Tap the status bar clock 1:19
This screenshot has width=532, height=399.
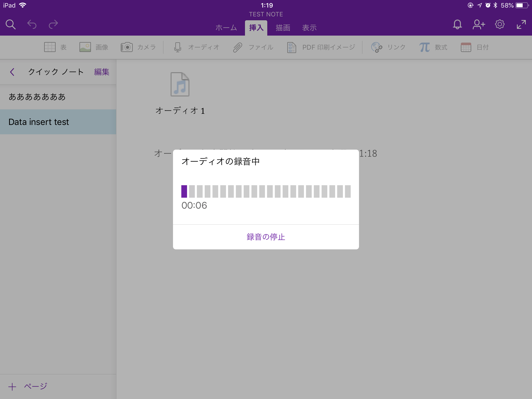tap(267, 5)
